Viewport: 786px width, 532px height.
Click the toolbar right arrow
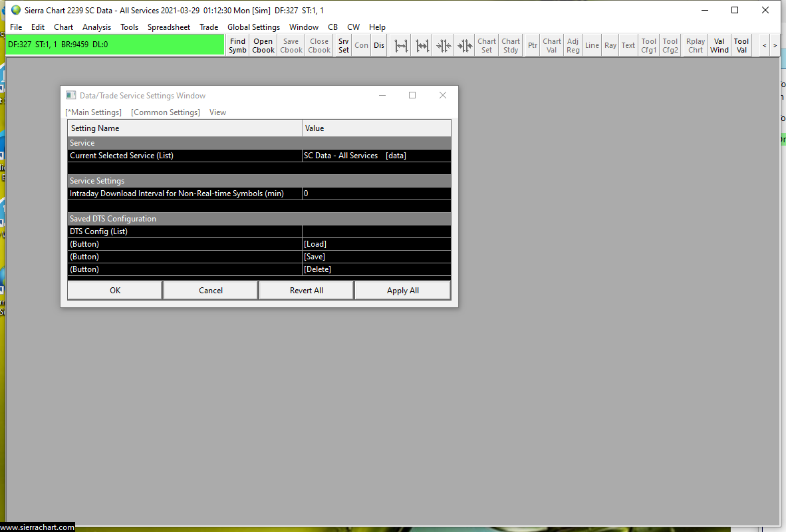coord(775,46)
